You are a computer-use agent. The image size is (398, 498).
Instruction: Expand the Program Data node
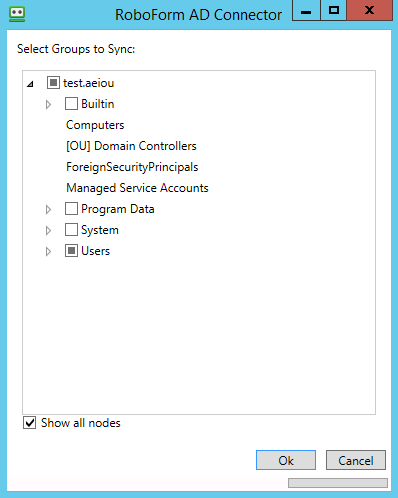[x=48, y=210]
